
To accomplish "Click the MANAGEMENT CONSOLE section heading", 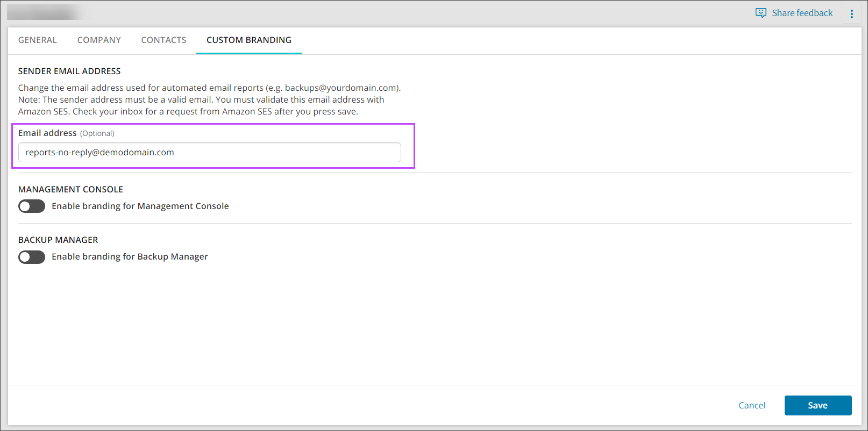I will tap(70, 190).
